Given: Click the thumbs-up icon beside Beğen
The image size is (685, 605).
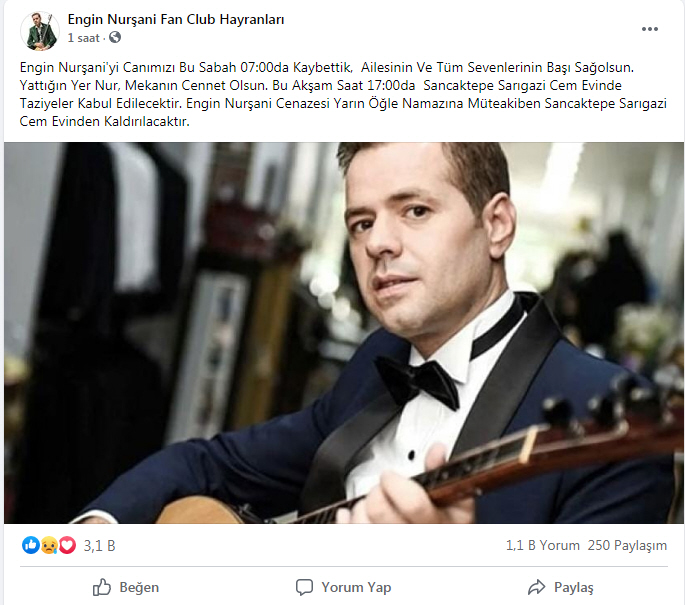Looking at the screenshot, I should [x=102, y=587].
